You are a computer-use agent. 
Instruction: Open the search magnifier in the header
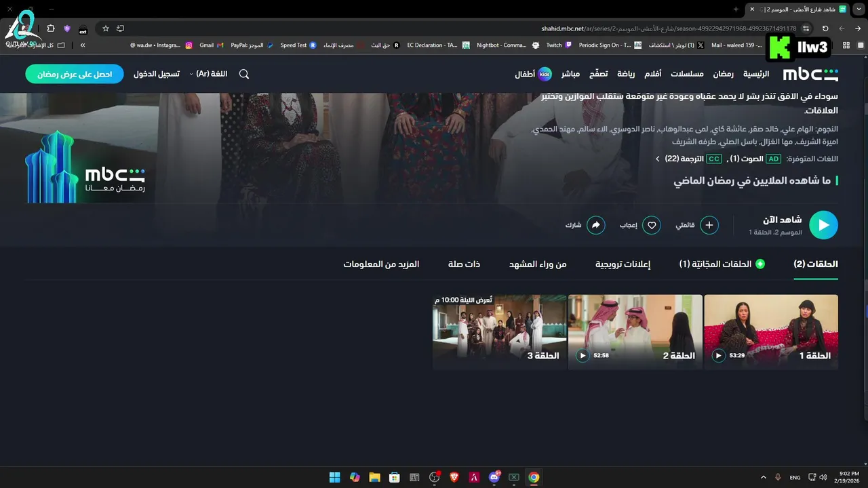click(244, 74)
